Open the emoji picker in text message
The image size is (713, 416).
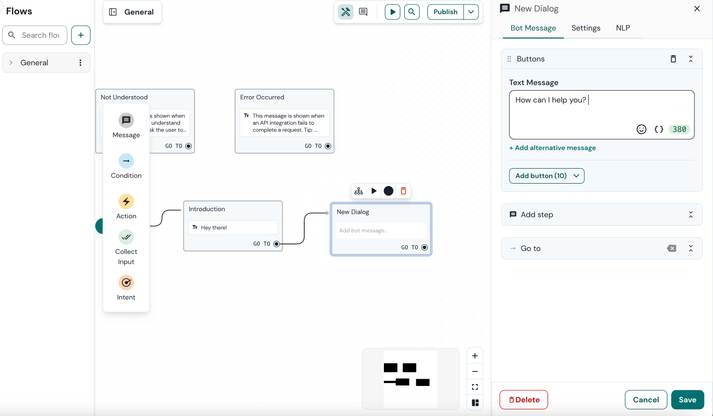641,129
